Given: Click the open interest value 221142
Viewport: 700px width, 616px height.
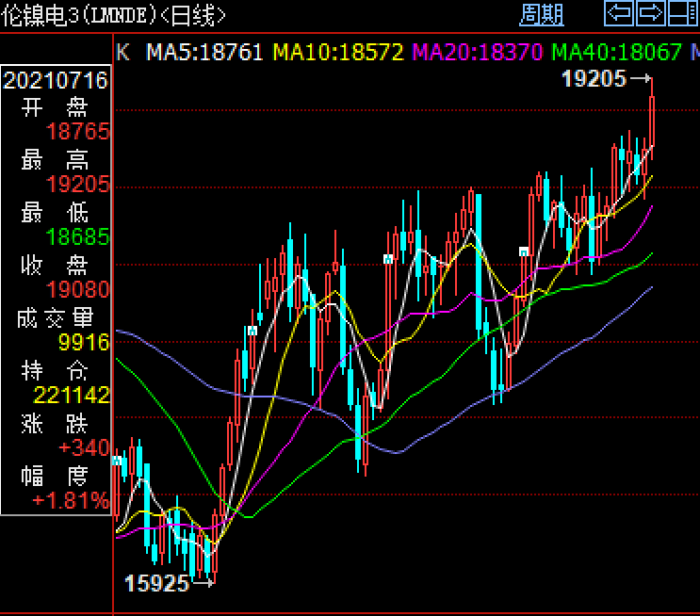Looking at the screenshot, I should (72, 395).
